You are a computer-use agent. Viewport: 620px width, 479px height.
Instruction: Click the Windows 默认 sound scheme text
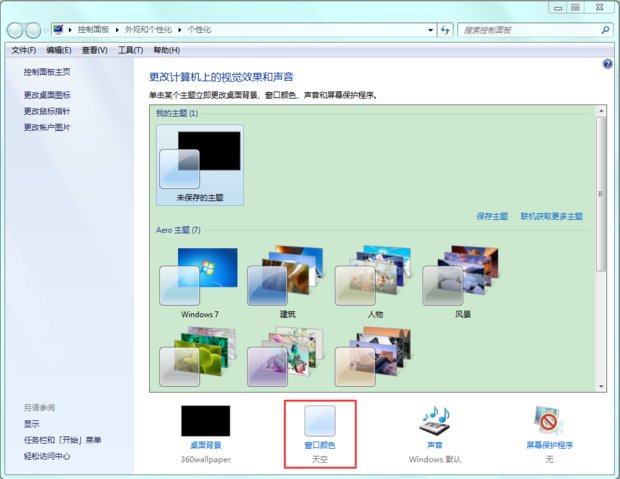pyautogui.click(x=435, y=460)
